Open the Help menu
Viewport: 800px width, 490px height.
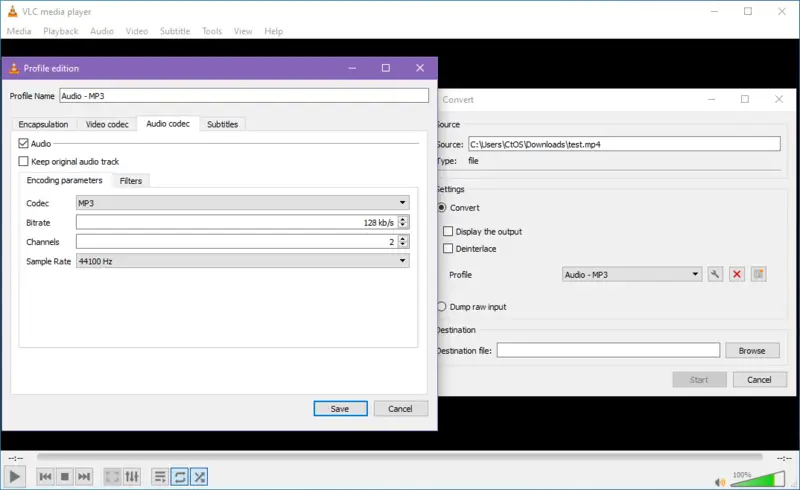click(273, 31)
